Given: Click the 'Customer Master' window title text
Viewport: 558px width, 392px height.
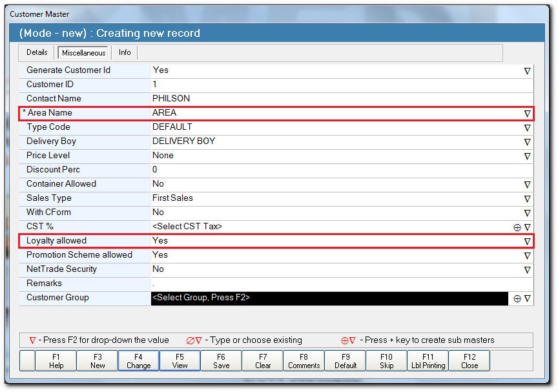Looking at the screenshot, I should tap(39, 14).
